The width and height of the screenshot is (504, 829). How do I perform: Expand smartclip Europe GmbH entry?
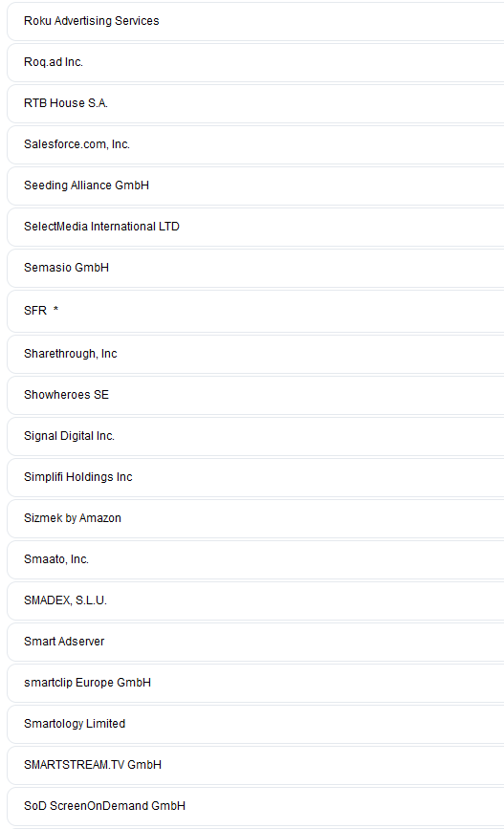click(x=255, y=684)
